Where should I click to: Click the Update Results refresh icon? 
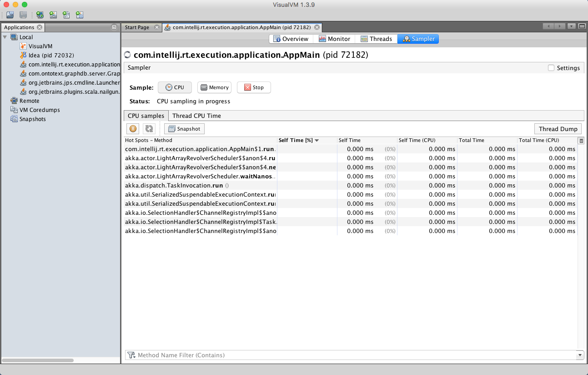149,129
